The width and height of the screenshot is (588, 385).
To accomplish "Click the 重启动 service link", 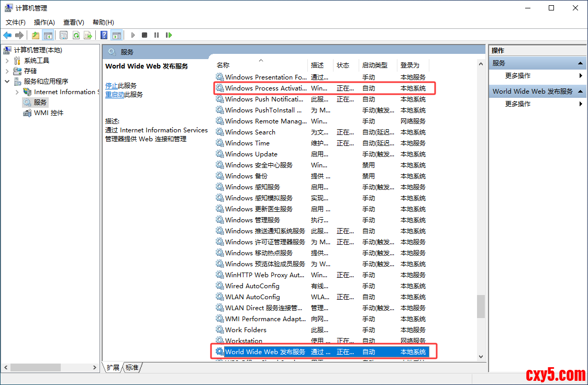I will pyautogui.click(x=115, y=94).
